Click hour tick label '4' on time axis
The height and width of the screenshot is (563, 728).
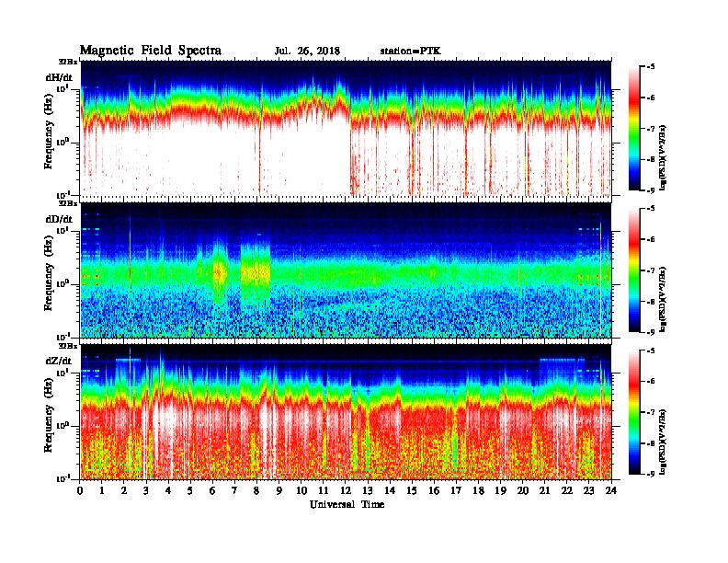[168, 490]
